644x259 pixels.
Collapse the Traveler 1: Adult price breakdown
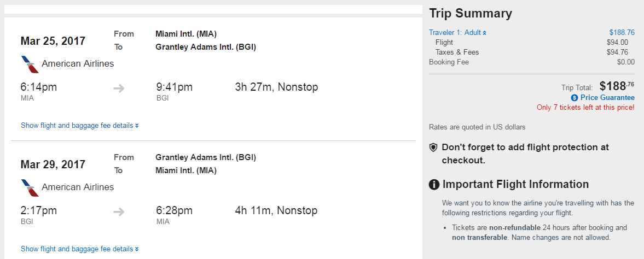coord(457,32)
